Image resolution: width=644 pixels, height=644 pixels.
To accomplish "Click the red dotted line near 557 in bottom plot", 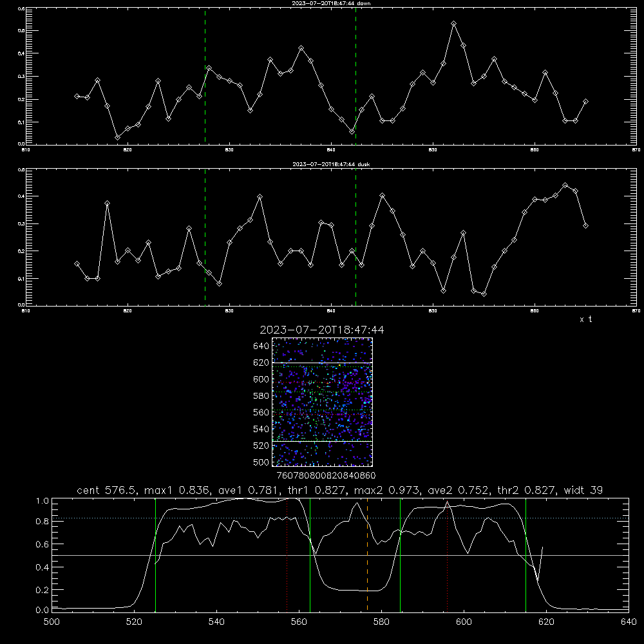I will click(287, 554).
